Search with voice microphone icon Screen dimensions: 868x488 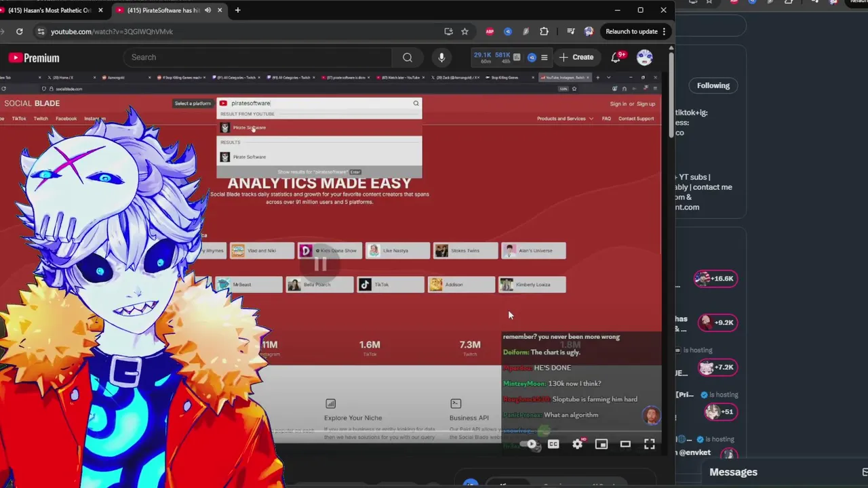click(x=441, y=58)
